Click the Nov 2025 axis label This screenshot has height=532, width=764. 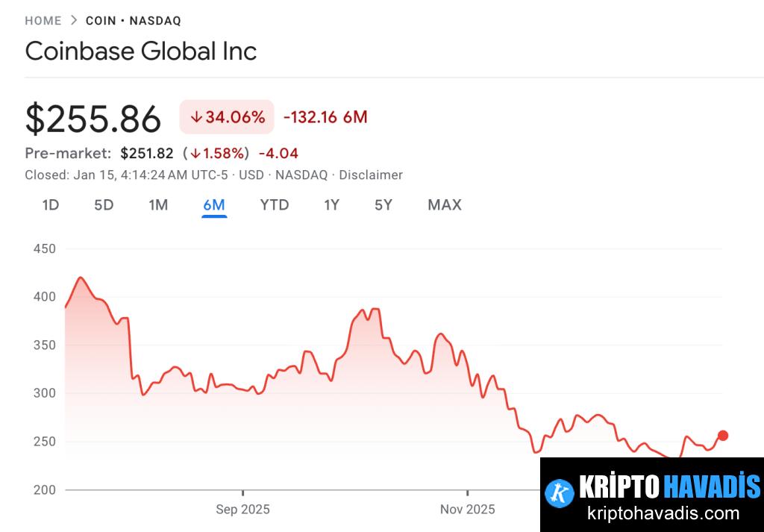point(467,509)
